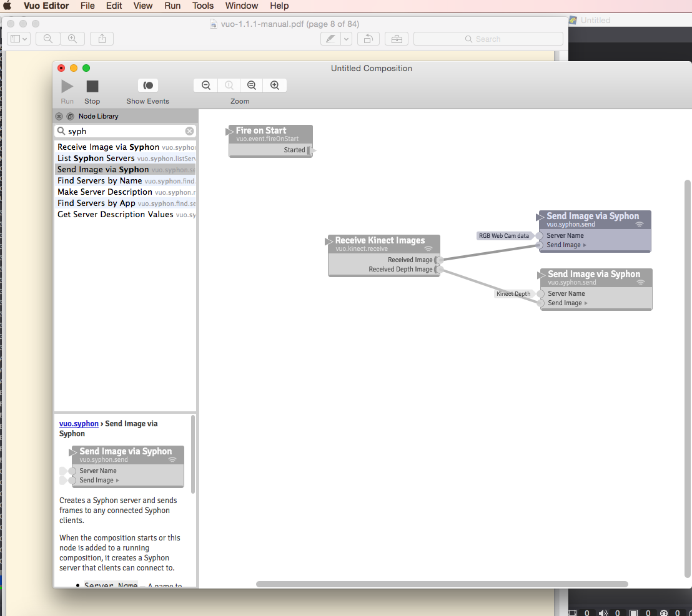Click the Node Library search field
Image resolution: width=692 pixels, height=616 pixels.
tap(125, 131)
